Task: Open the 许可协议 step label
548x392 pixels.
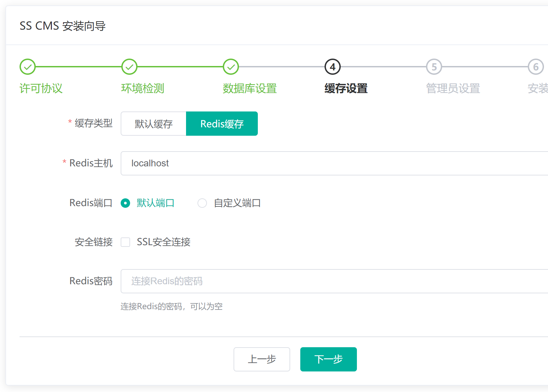Action: click(41, 89)
